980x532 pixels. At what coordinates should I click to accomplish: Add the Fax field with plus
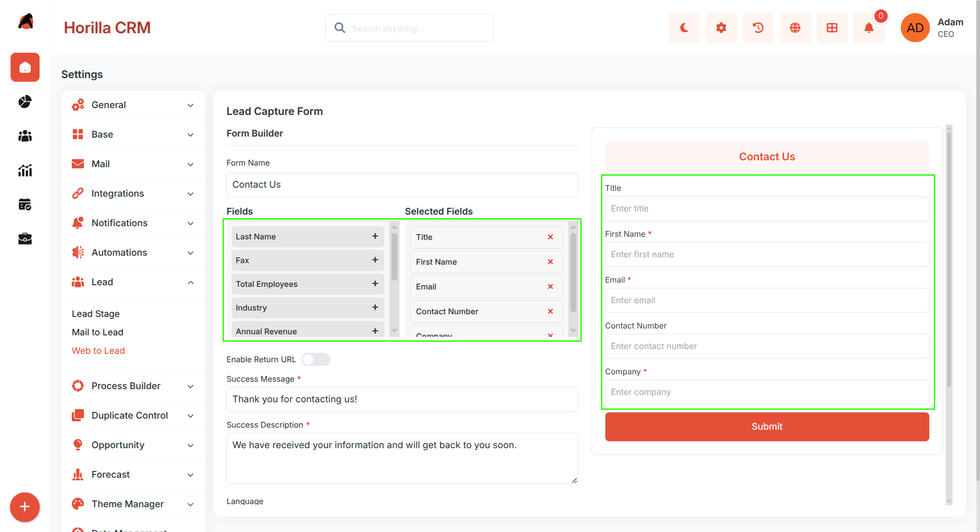pos(375,260)
